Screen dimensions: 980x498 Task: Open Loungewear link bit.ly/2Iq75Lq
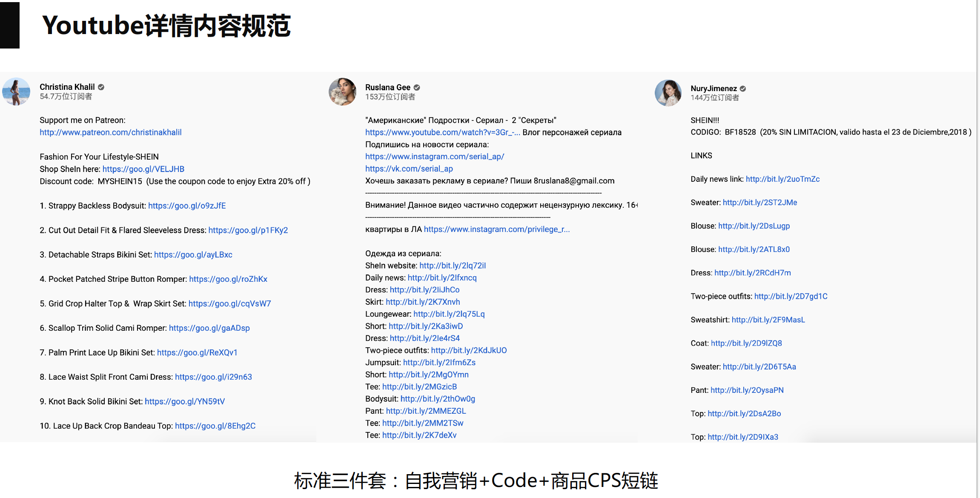[x=449, y=314]
